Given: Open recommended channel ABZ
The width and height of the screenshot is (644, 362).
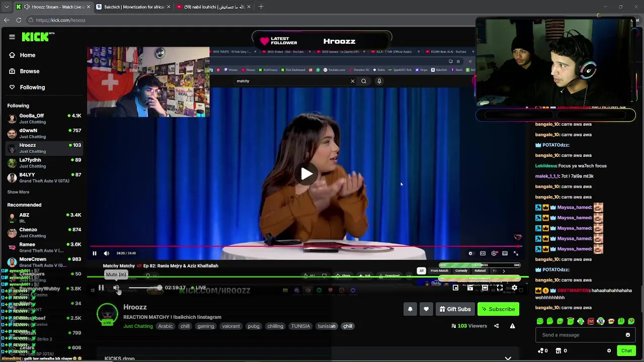Looking at the screenshot, I should pyautogui.click(x=44, y=218).
